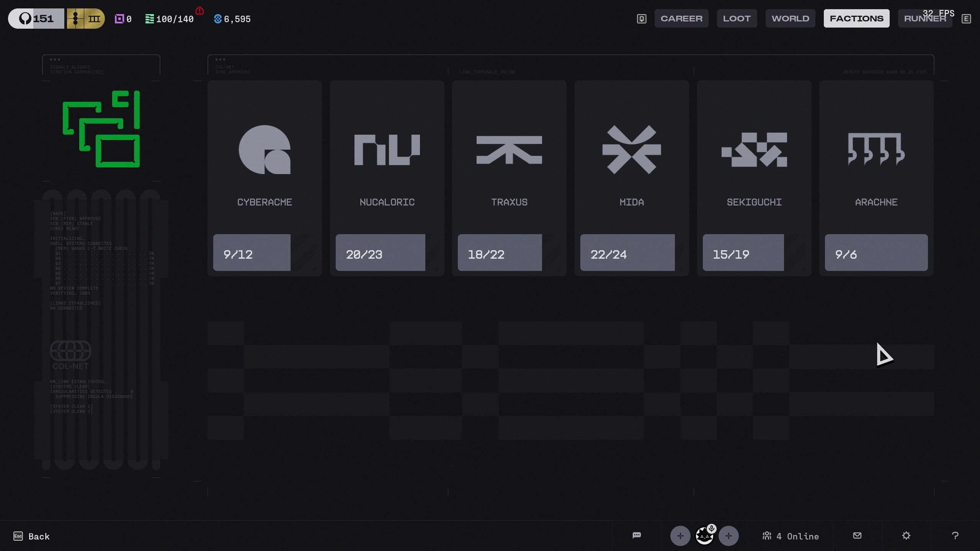Image resolution: width=980 pixels, height=551 pixels.
Task: Add a squad member with left plus button
Action: 680,536
